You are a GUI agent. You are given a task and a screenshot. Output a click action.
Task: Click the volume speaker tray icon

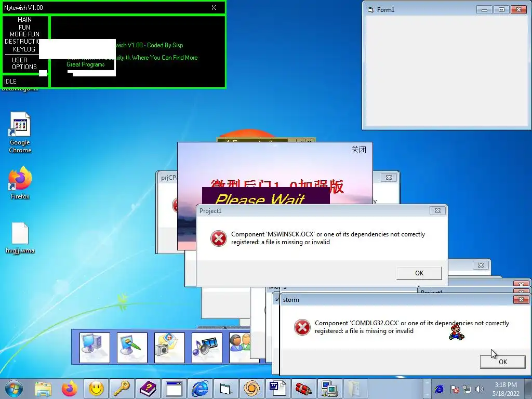point(479,389)
